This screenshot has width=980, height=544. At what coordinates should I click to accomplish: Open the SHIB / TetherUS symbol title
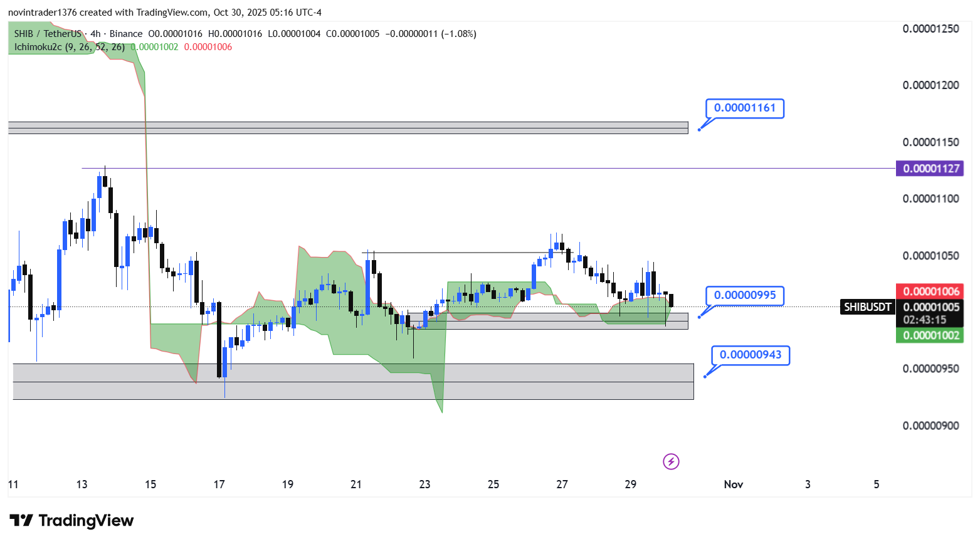(48, 34)
